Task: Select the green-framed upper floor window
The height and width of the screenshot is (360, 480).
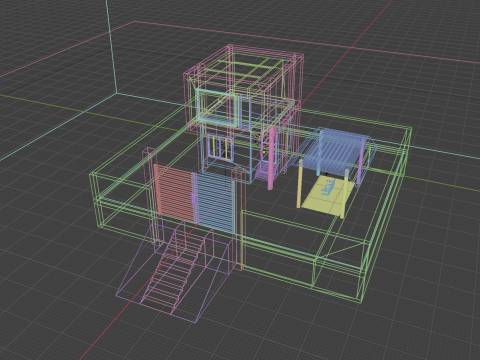Action: point(216,107)
